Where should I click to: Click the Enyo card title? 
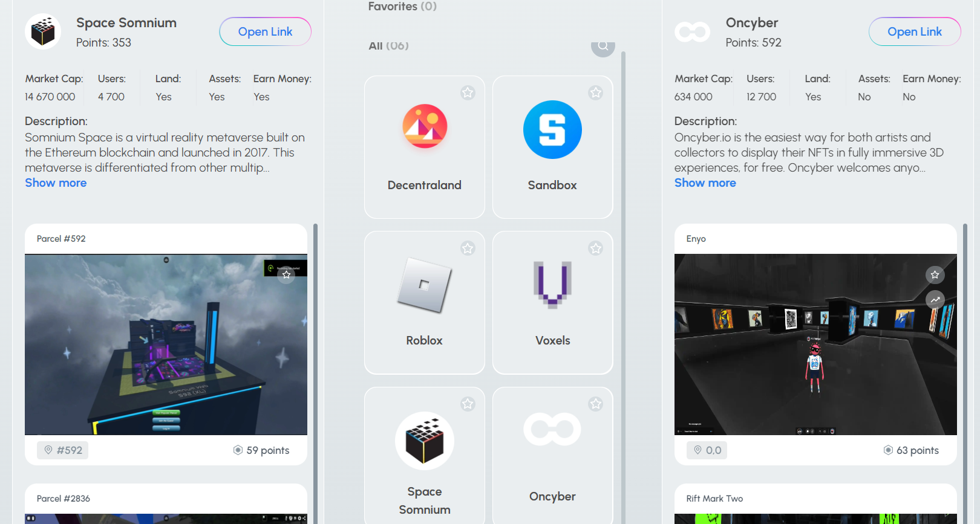[696, 239]
